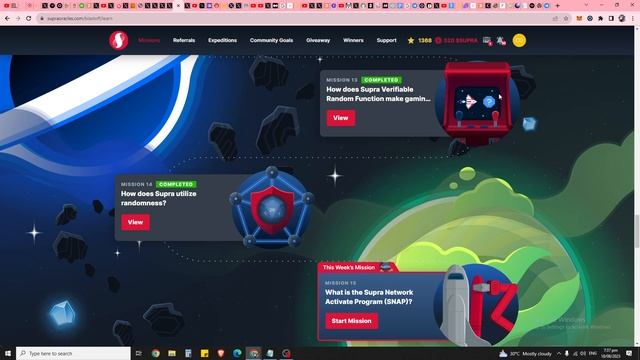The width and height of the screenshot is (640, 360).
Task: Open the yellow profile avatar
Action: (x=519, y=40)
